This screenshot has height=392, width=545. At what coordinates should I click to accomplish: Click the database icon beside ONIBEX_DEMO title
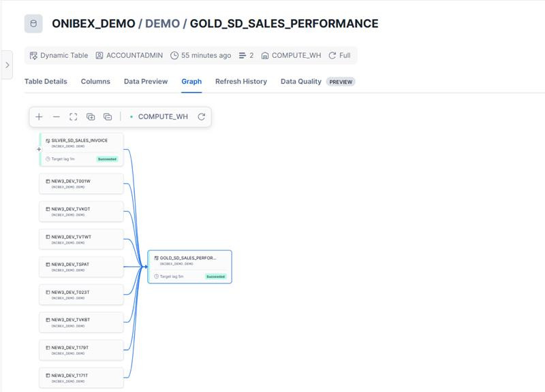(x=33, y=24)
